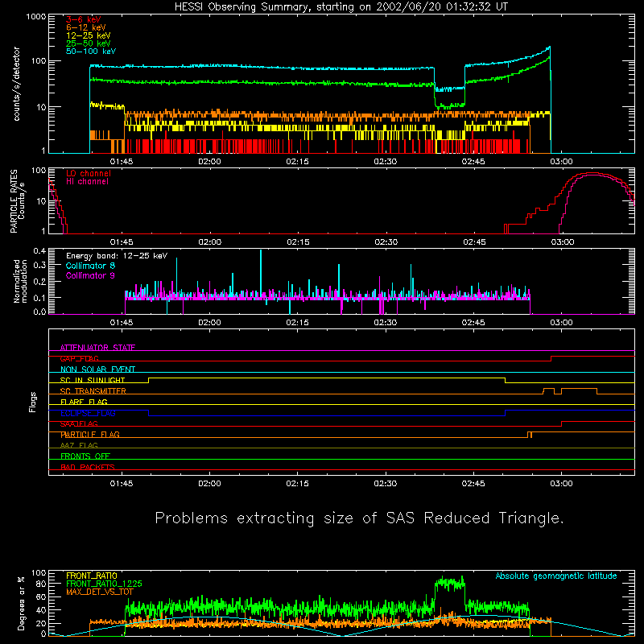Click 02:30 under the particle rates panel

[x=386, y=242]
